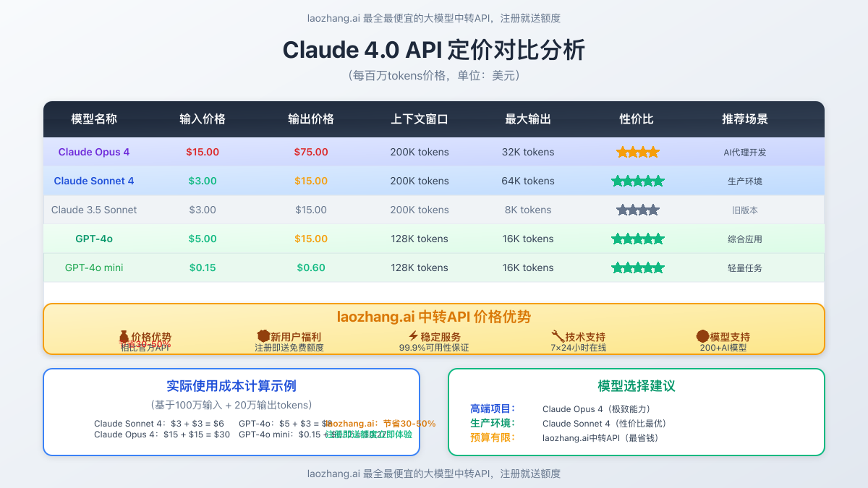Viewport: 868px width, 488px height.
Task: Click the money bag icon beside 价格优势
Action: point(124,336)
